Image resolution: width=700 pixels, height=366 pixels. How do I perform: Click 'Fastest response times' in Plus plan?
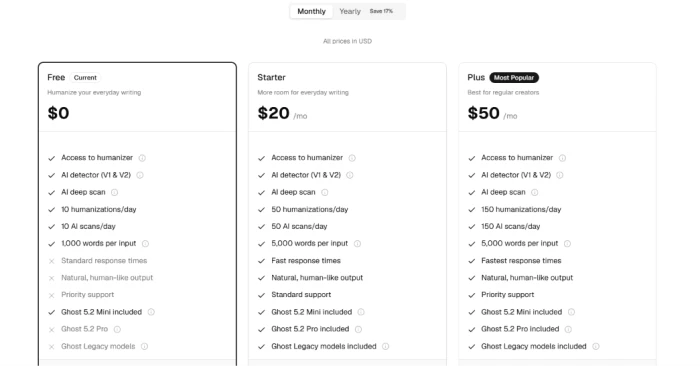(x=521, y=261)
